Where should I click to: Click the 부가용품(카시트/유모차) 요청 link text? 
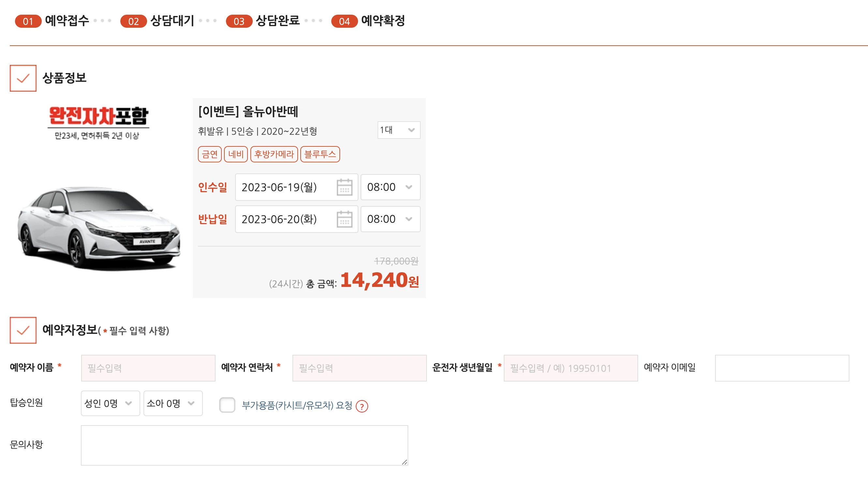point(297,405)
